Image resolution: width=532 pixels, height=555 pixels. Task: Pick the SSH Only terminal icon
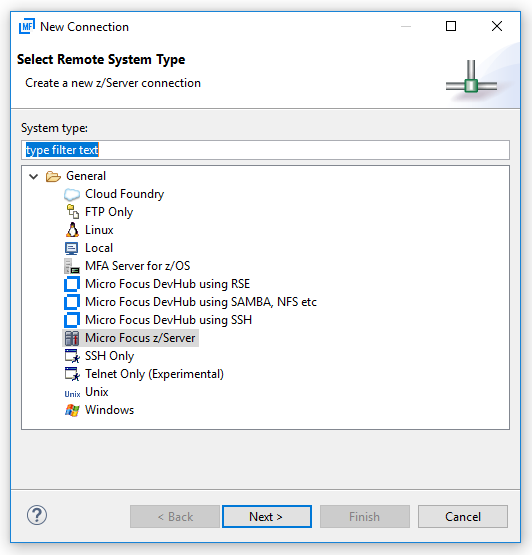click(x=72, y=356)
